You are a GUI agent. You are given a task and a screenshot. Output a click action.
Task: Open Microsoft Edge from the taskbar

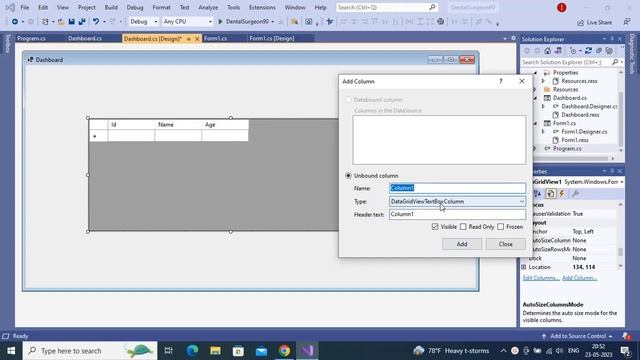coord(192,351)
